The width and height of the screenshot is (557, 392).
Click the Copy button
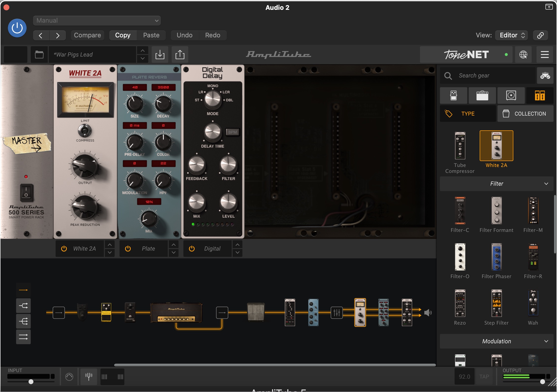(x=123, y=35)
